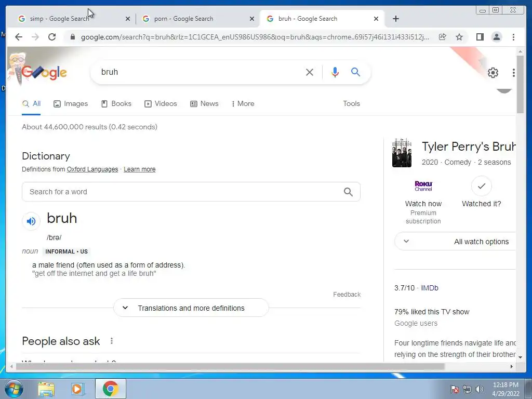The image size is (532, 399).
Task: Click the horizontal scrollbar thumb
Action: [230, 366]
